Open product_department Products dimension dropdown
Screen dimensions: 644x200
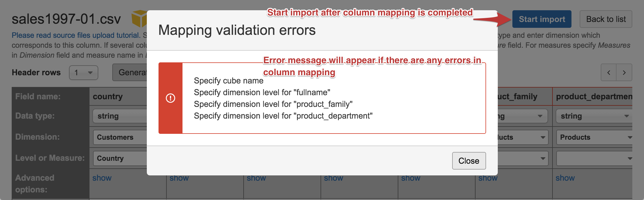(x=594, y=137)
